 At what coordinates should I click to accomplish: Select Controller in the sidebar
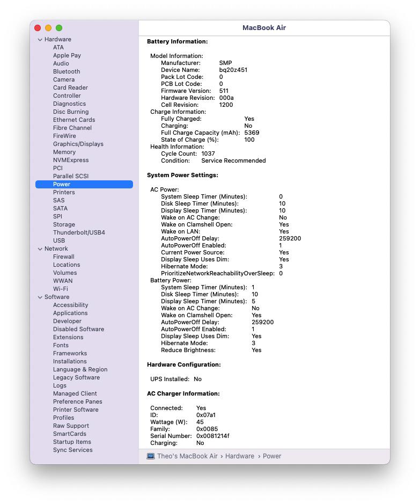(x=67, y=96)
